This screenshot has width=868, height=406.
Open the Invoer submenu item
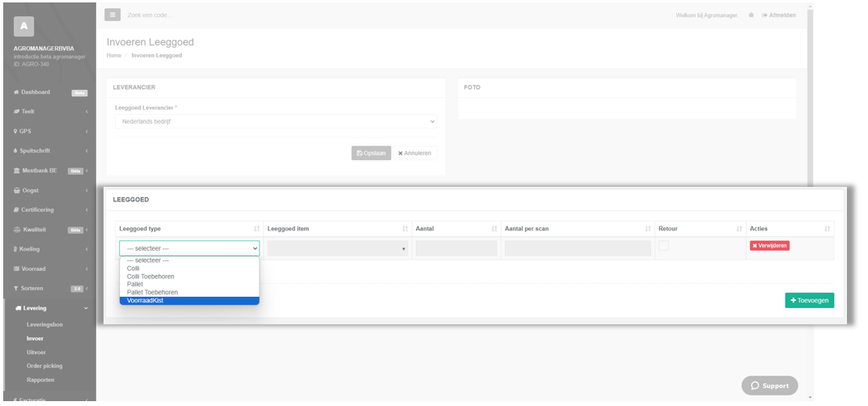[x=35, y=339]
